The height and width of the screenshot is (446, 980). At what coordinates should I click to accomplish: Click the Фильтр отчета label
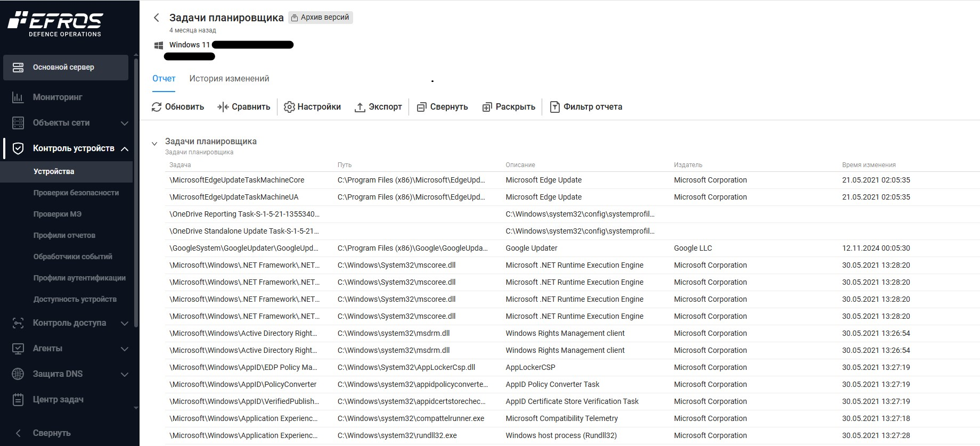593,107
